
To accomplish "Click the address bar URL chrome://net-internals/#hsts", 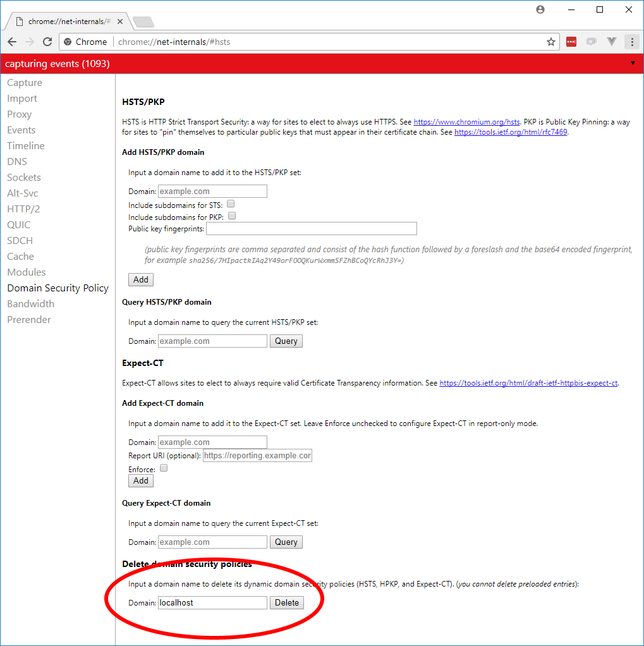I will point(174,42).
